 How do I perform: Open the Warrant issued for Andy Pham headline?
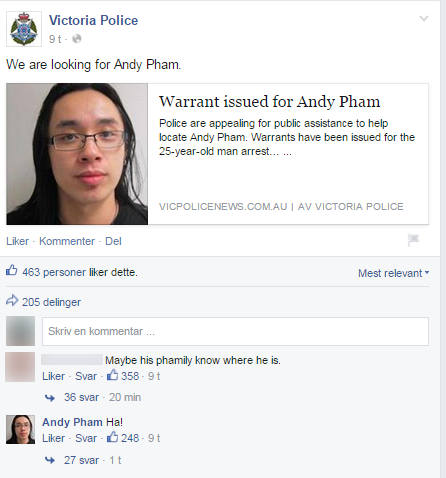pos(269,102)
